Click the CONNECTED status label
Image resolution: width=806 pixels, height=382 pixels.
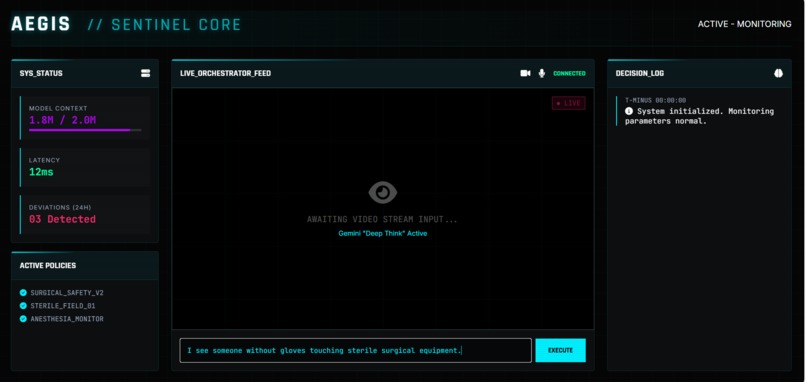[x=569, y=74]
